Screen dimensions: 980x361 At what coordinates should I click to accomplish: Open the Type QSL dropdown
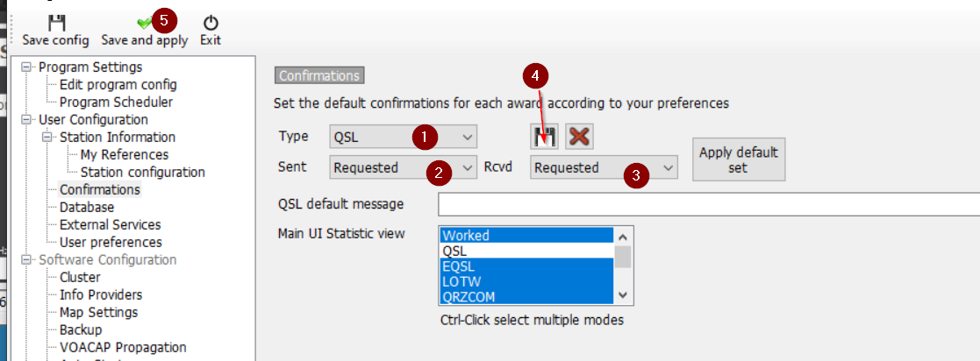pyautogui.click(x=403, y=137)
